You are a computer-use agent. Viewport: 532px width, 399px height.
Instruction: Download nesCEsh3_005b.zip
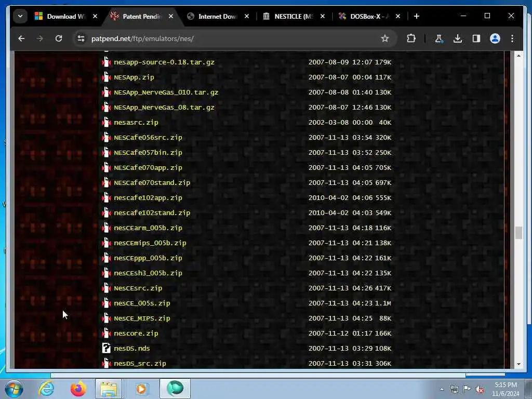(x=148, y=273)
